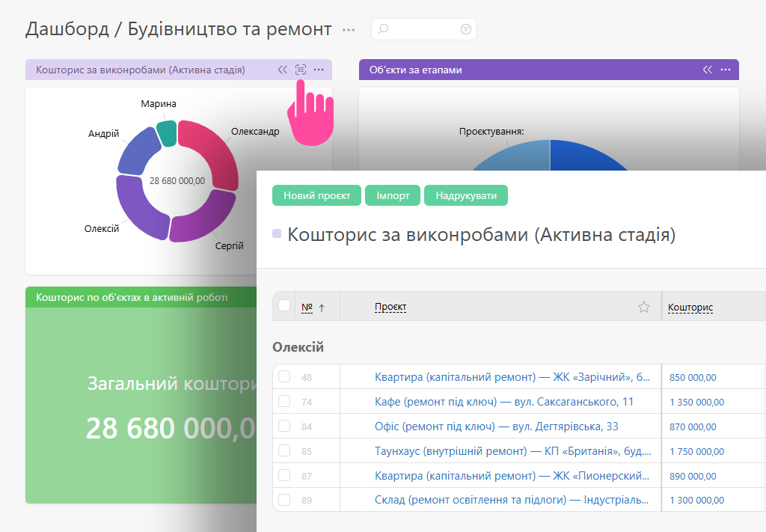Expand Кошторис за виконробами widget to full view
Viewport: 766px width, 532px height.
tap(301, 70)
